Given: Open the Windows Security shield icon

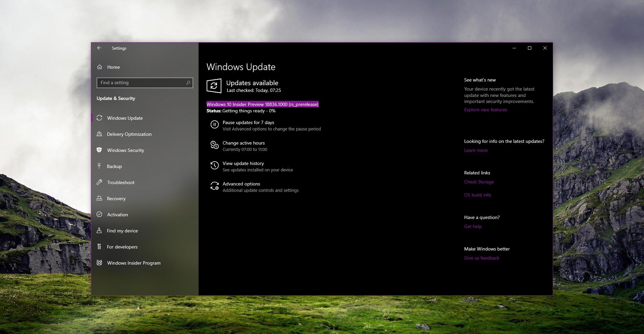Looking at the screenshot, I should click(100, 150).
